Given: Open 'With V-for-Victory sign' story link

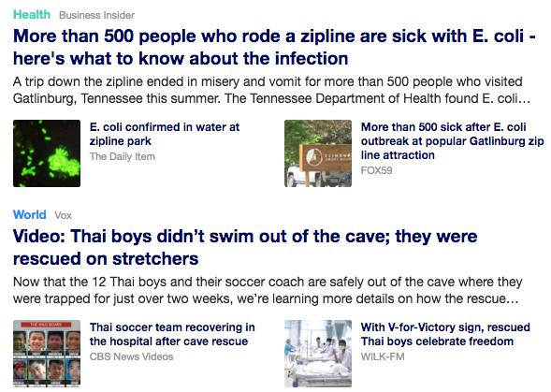Looking at the screenshot, I should pyautogui.click(x=445, y=334).
